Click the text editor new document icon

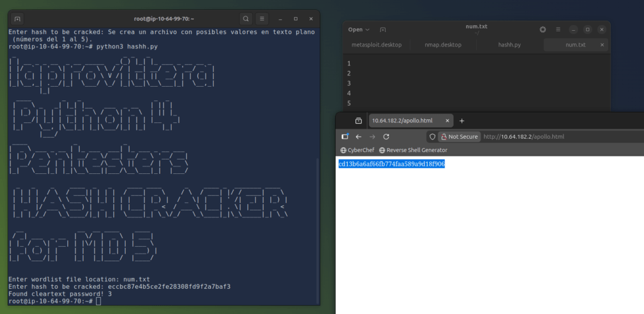coord(383,30)
